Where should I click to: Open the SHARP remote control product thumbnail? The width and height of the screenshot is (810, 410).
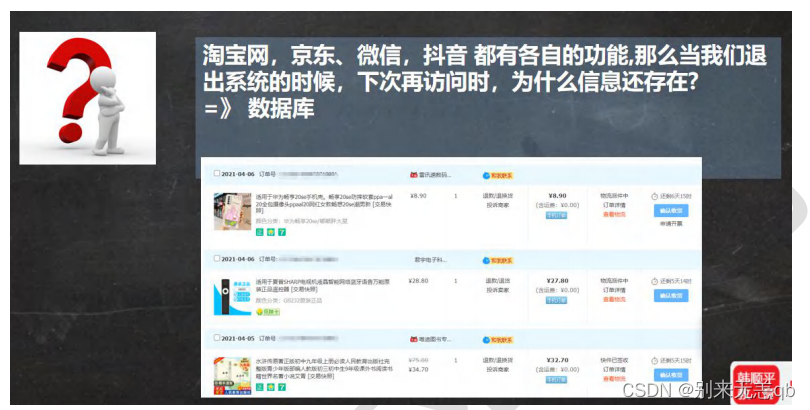pyautogui.click(x=232, y=297)
